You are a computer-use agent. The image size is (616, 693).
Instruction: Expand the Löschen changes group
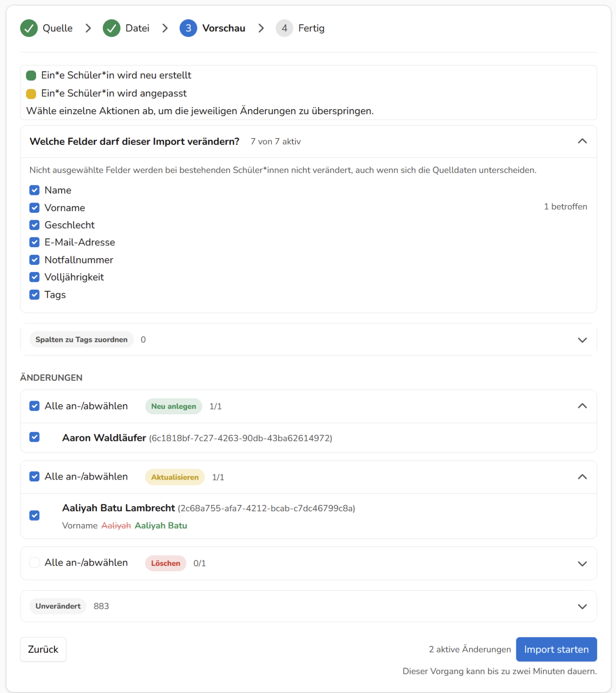582,564
